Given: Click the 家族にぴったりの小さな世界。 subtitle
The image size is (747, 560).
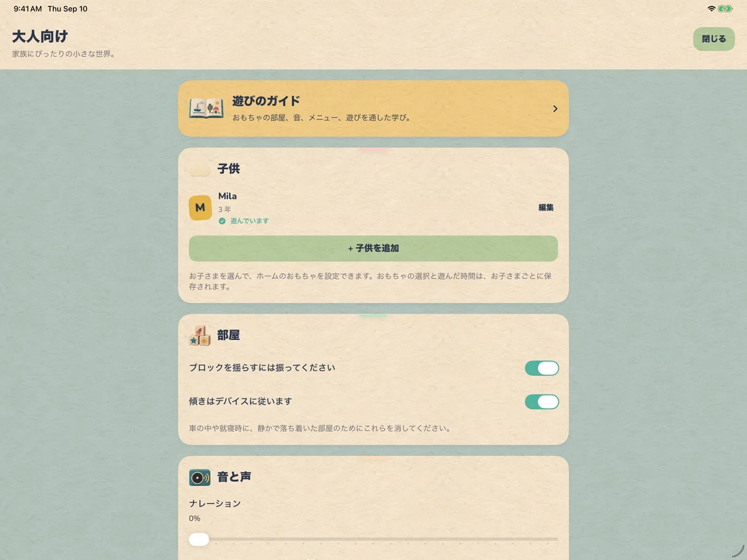Looking at the screenshot, I should (63, 54).
